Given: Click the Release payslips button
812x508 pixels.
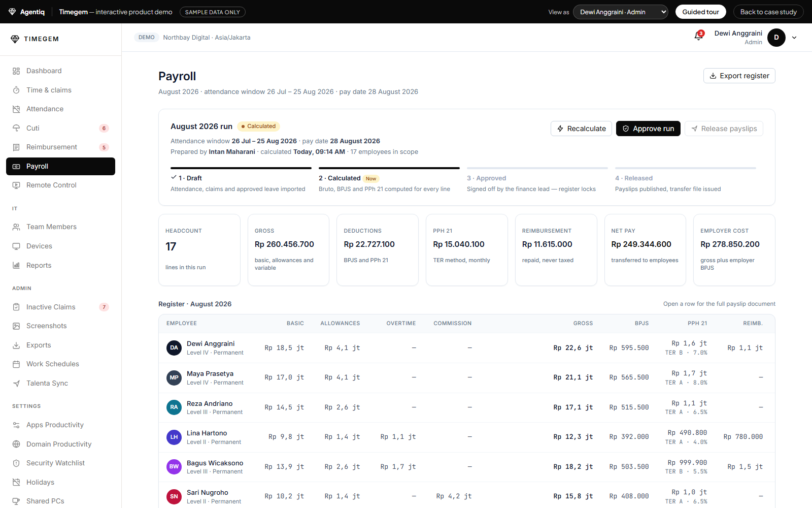Looking at the screenshot, I should click(724, 129).
